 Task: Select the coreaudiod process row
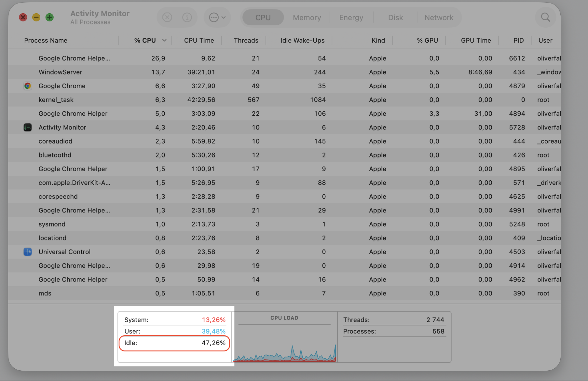point(284,141)
